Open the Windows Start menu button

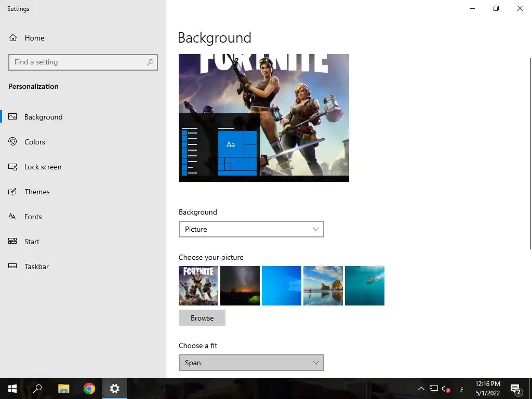tap(12, 389)
